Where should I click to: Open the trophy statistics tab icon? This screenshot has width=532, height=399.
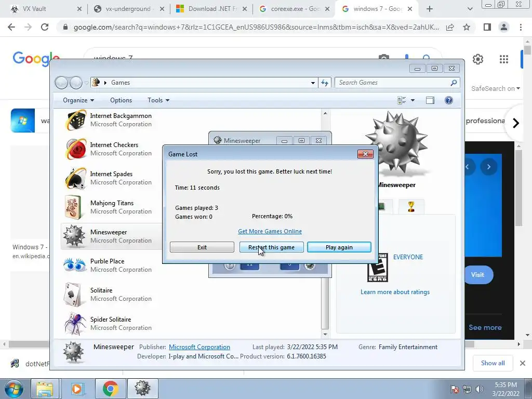(x=411, y=207)
